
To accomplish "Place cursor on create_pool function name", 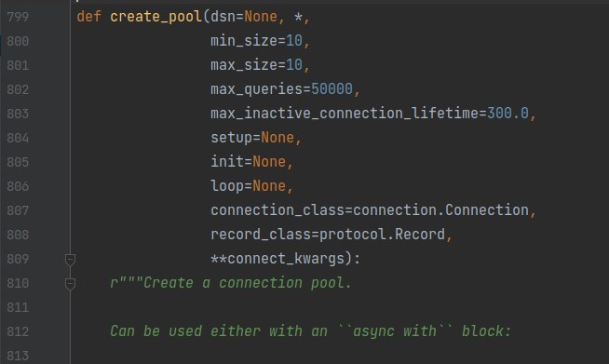I will pos(156,17).
